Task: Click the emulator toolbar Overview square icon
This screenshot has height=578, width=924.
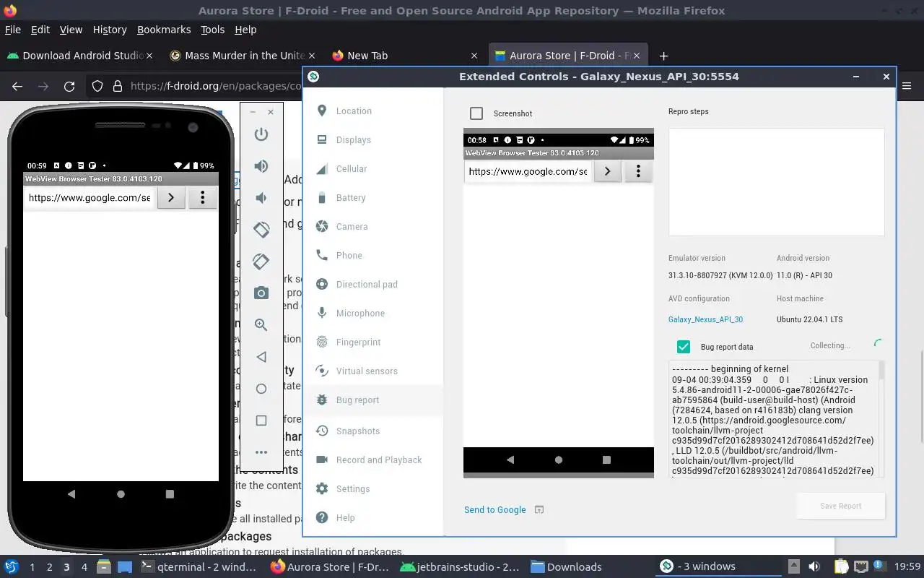Action: click(261, 420)
